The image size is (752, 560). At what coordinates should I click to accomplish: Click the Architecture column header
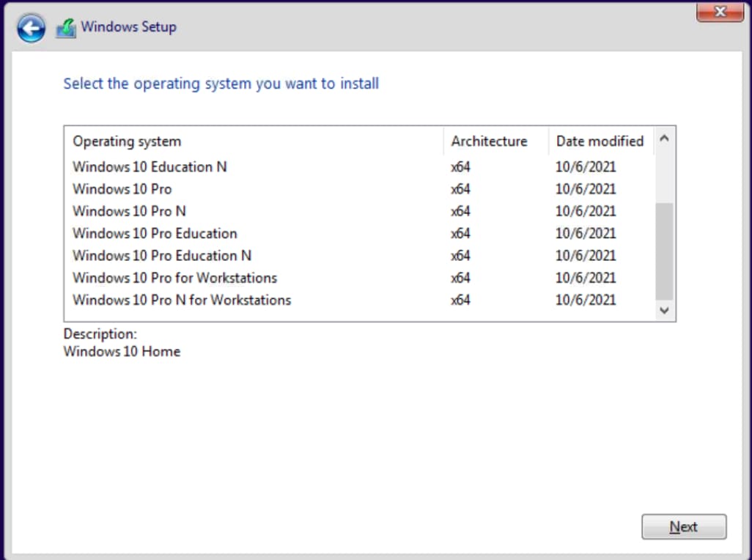(489, 141)
